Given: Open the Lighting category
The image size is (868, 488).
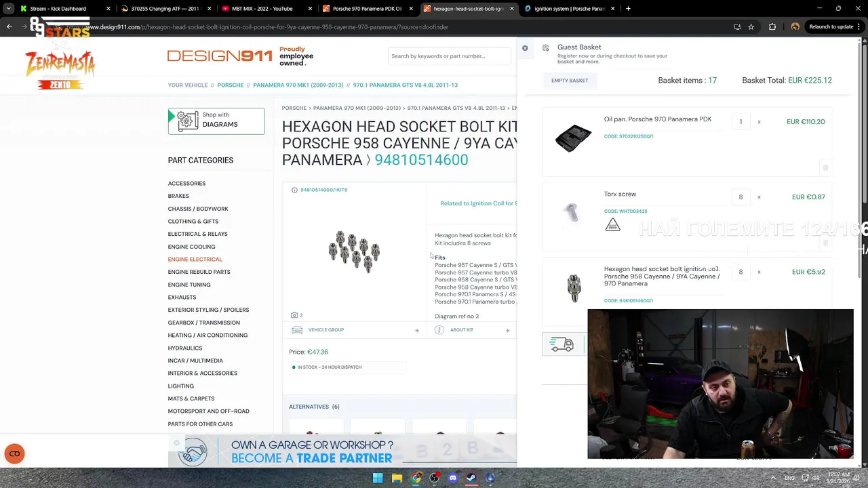Looking at the screenshot, I should point(181,386).
